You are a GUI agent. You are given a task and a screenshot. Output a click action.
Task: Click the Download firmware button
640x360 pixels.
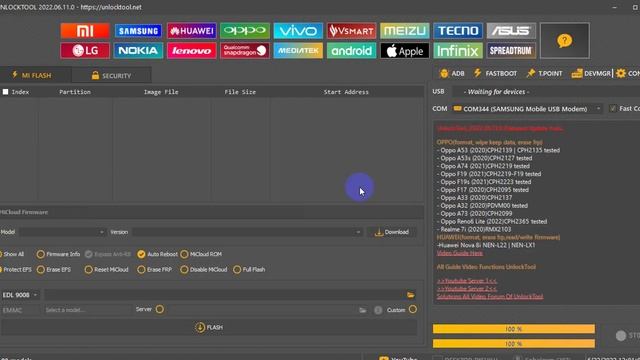tap(392, 232)
